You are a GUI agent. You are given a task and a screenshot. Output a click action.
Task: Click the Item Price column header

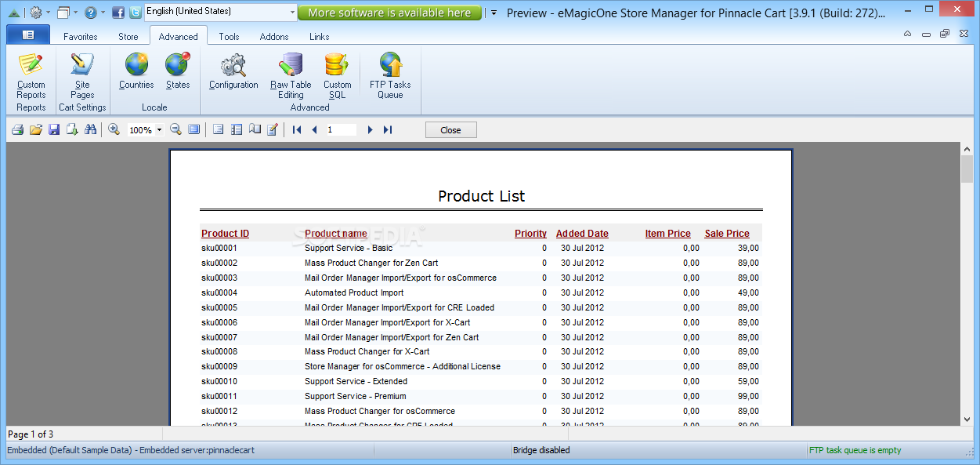point(667,234)
